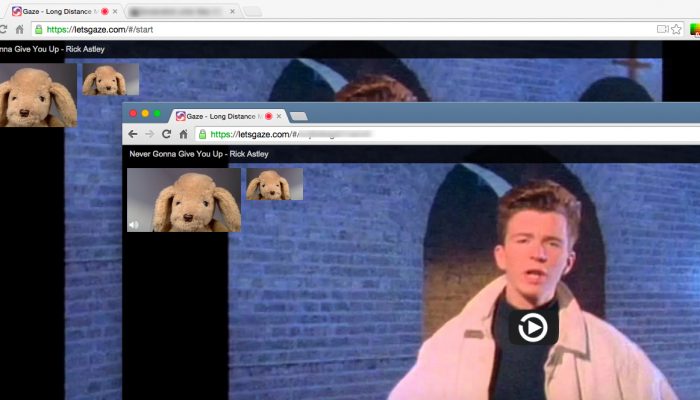Focus the letsgaze.com address bar in front window
Screen dimensions: 700x400
(446, 134)
